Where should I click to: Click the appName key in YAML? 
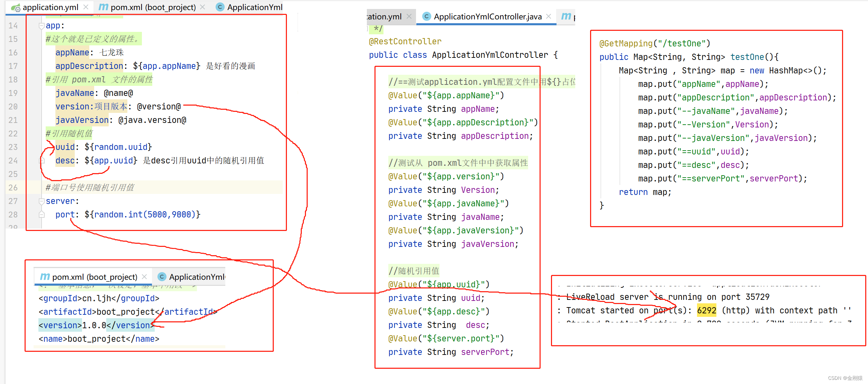pos(72,53)
